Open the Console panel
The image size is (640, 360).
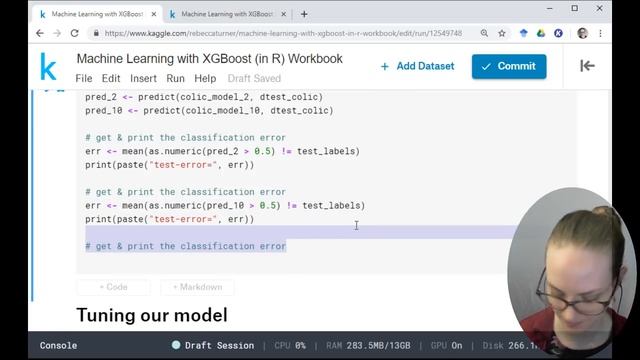[58, 345]
